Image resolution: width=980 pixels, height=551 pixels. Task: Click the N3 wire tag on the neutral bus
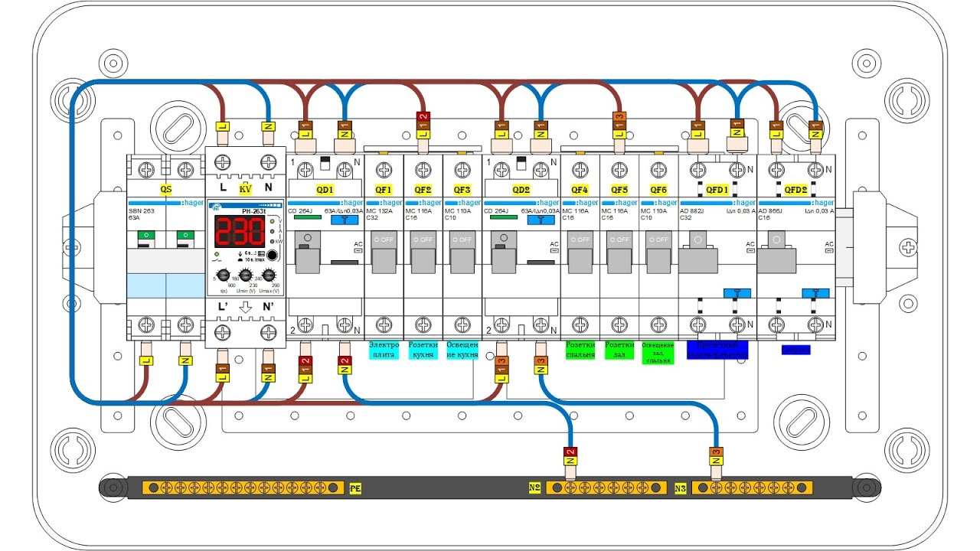coord(716,456)
